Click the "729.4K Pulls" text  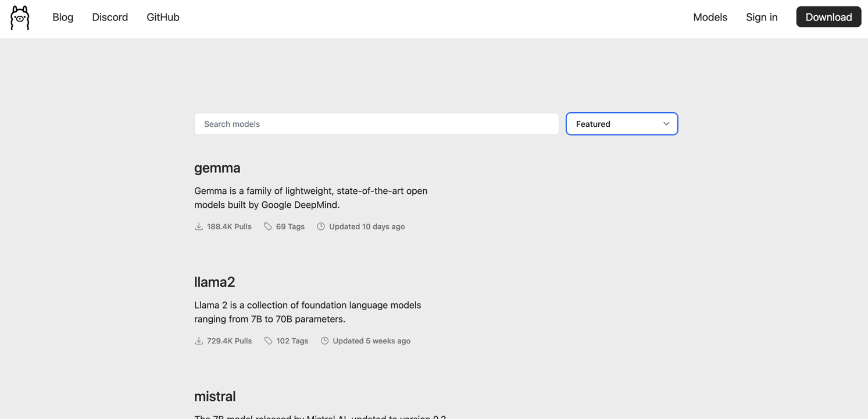click(230, 341)
